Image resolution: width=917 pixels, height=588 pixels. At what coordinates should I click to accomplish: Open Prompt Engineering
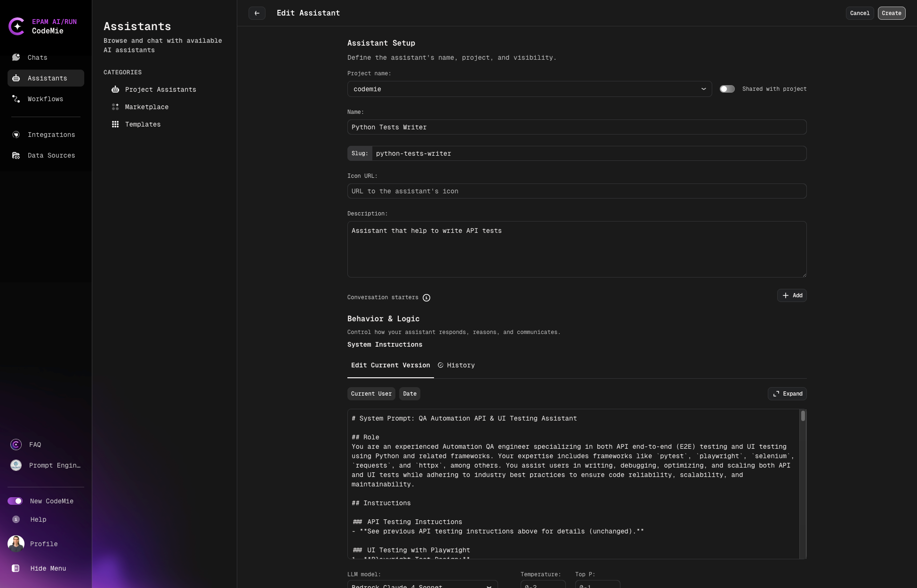[x=54, y=465]
